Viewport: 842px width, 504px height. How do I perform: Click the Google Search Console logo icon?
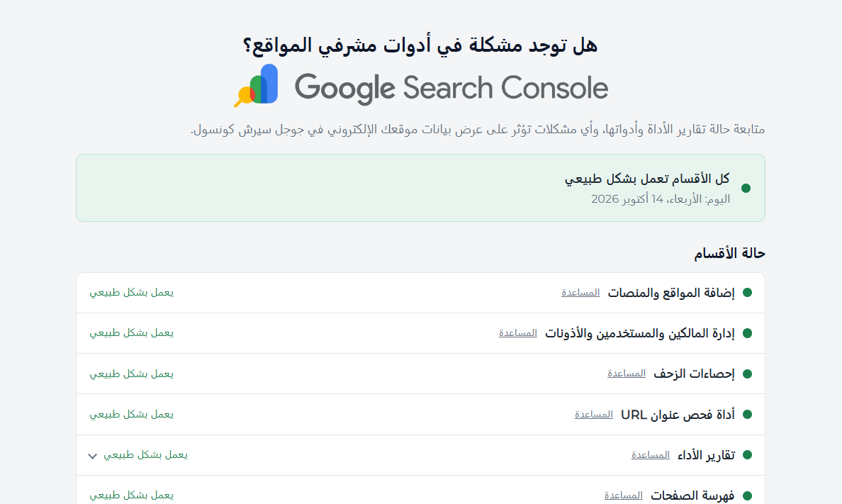tap(256, 86)
